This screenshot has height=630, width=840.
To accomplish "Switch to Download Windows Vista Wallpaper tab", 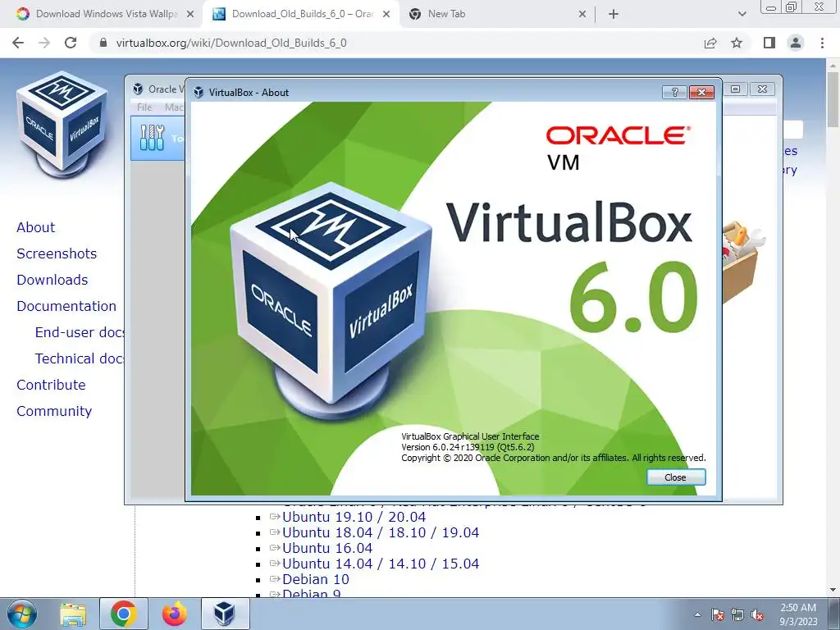I will (x=106, y=14).
